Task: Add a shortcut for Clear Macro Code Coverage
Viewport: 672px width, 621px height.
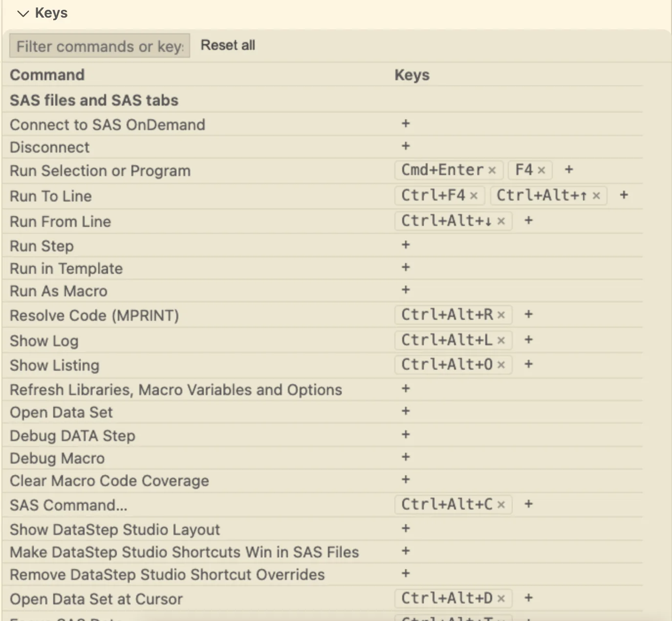Action: pyautogui.click(x=406, y=480)
